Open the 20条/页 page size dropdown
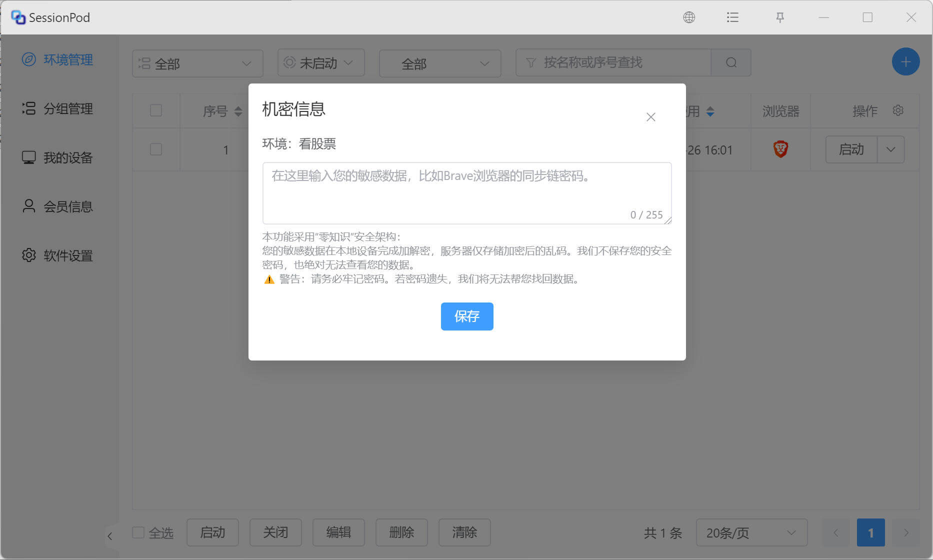933x560 pixels. pos(751,532)
